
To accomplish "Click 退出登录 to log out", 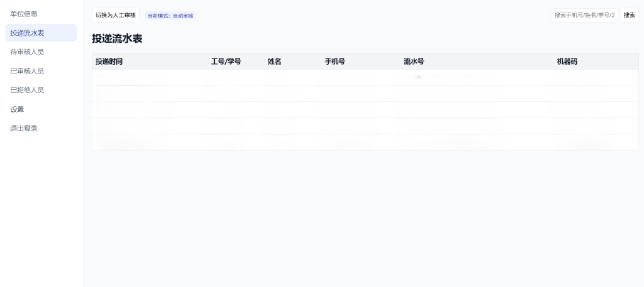I will pos(24,128).
